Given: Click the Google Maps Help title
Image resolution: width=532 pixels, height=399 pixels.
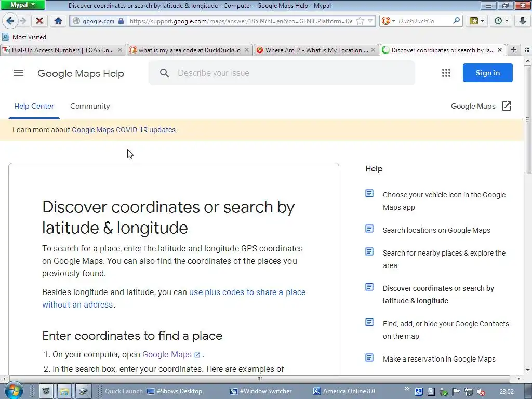Looking at the screenshot, I should [x=81, y=73].
